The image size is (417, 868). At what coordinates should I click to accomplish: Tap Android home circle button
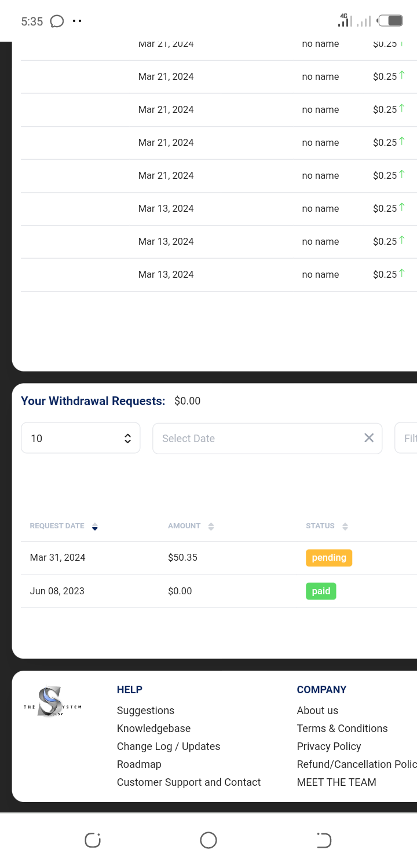[x=209, y=840]
